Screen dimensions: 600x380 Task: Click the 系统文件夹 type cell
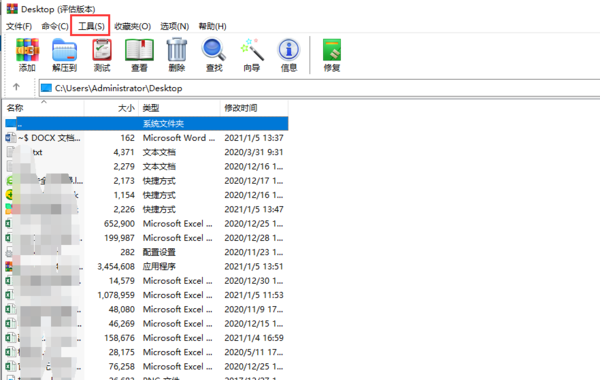click(163, 124)
